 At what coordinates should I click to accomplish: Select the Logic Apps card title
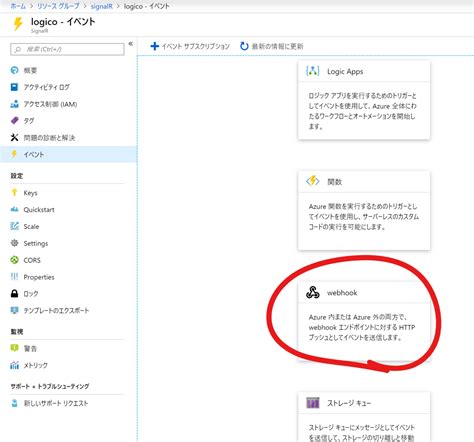click(345, 71)
